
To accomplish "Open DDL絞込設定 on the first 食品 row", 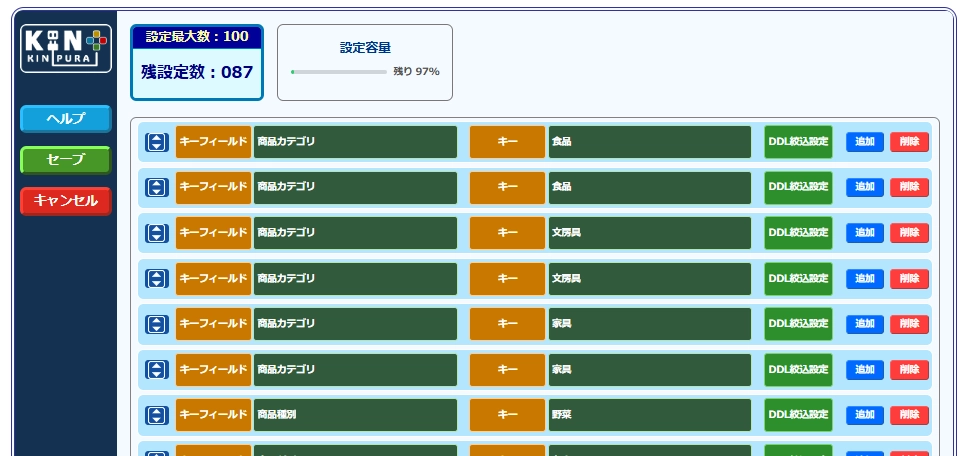I will click(x=798, y=142).
